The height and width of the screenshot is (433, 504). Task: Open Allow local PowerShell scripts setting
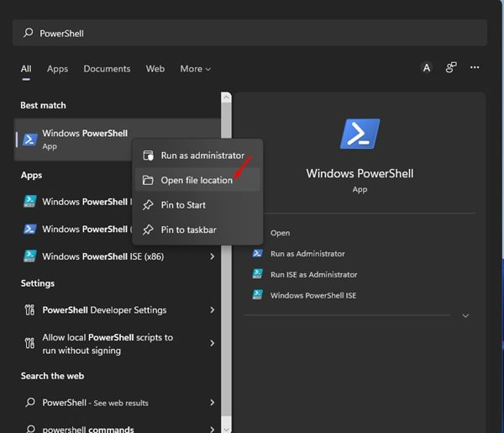point(117,343)
